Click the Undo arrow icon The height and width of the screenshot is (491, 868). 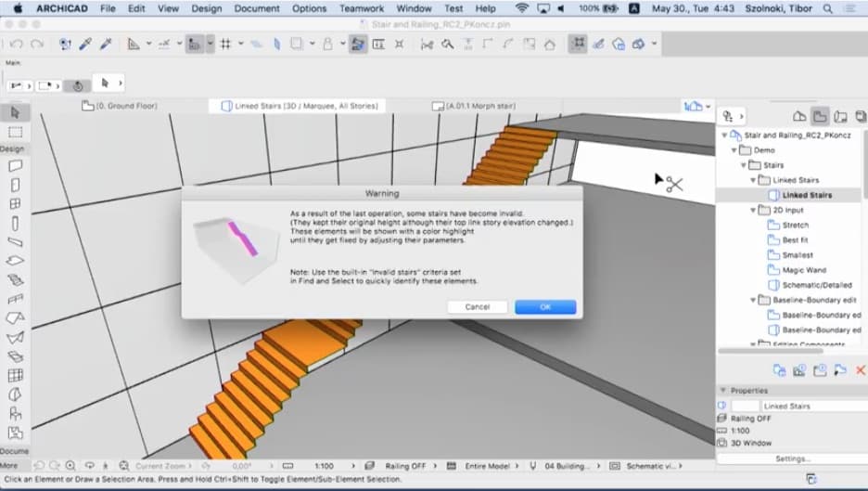(x=17, y=44)
